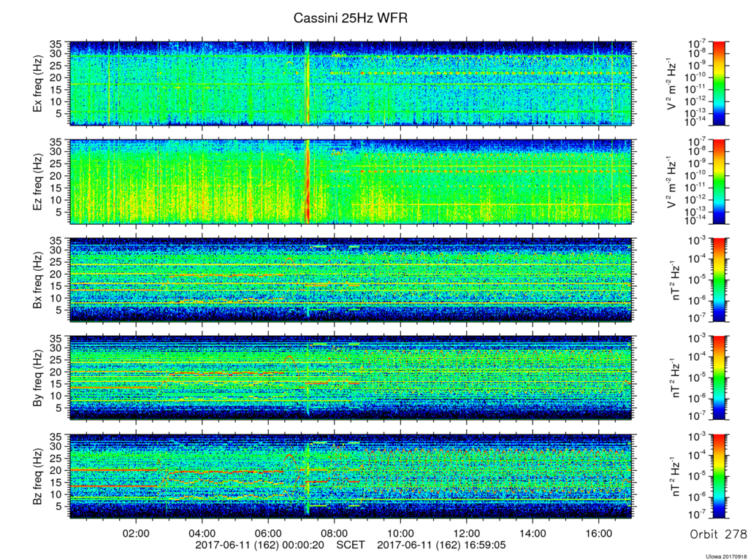Click the "12:00" time tick label

click(466, 534)
